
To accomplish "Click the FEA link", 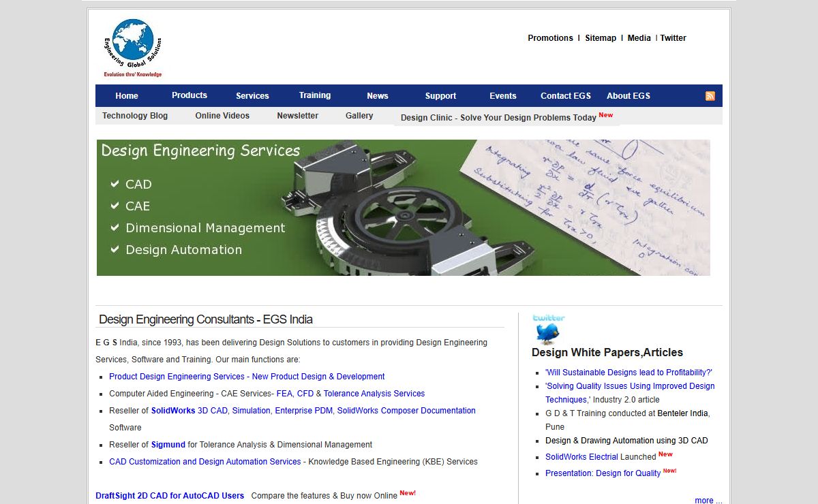I will pos(284,394).
